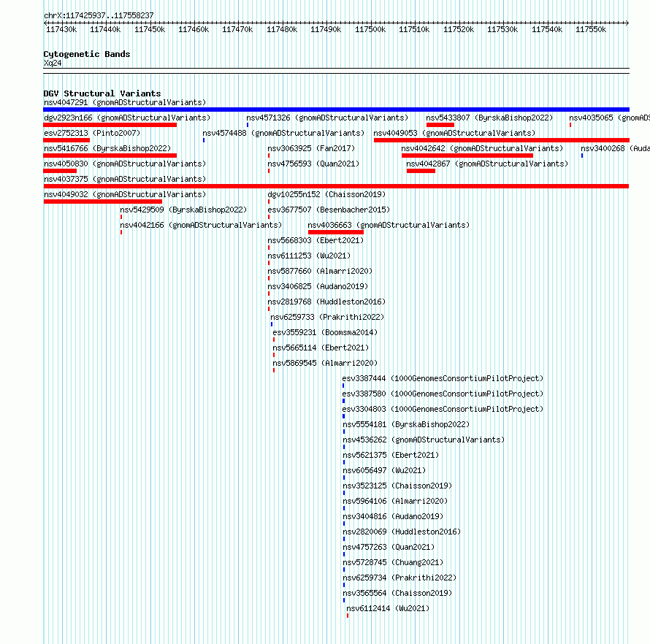Screen dimensions: 650x644
Task: Click the red dgv2923n166 variant bar
Action: (110, 125)
